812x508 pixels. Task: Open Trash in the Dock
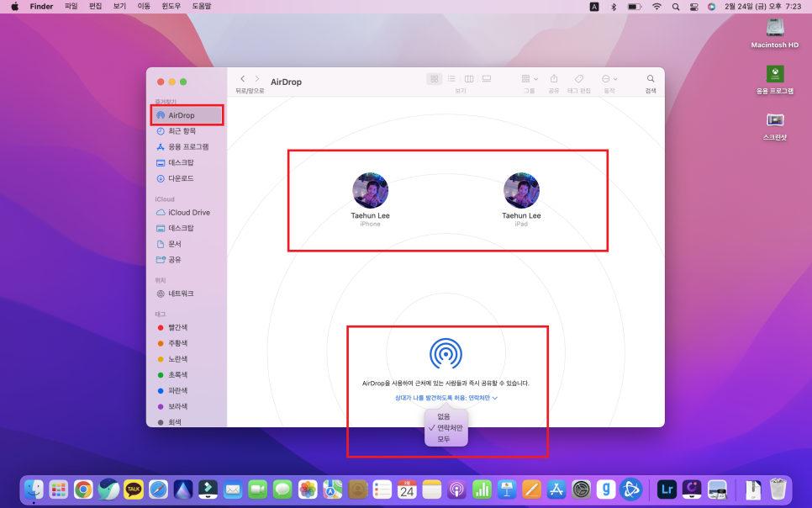tap(778, 489)
